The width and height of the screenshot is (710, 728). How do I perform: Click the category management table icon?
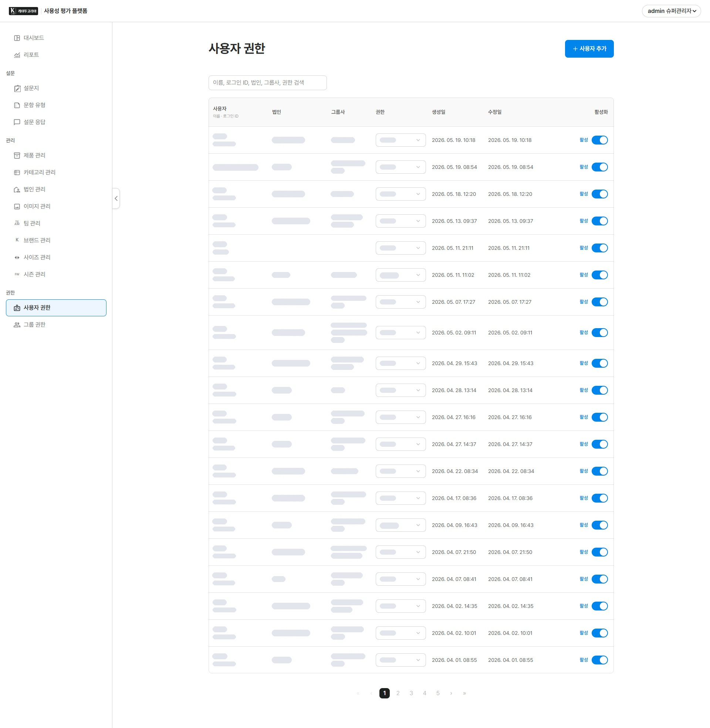17,173
